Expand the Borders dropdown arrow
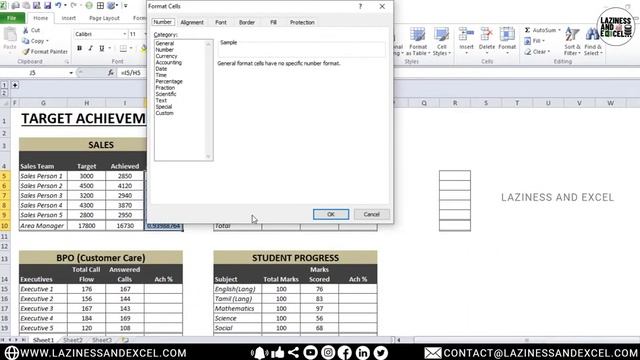 pyautogui.click(x=131, y=49)
